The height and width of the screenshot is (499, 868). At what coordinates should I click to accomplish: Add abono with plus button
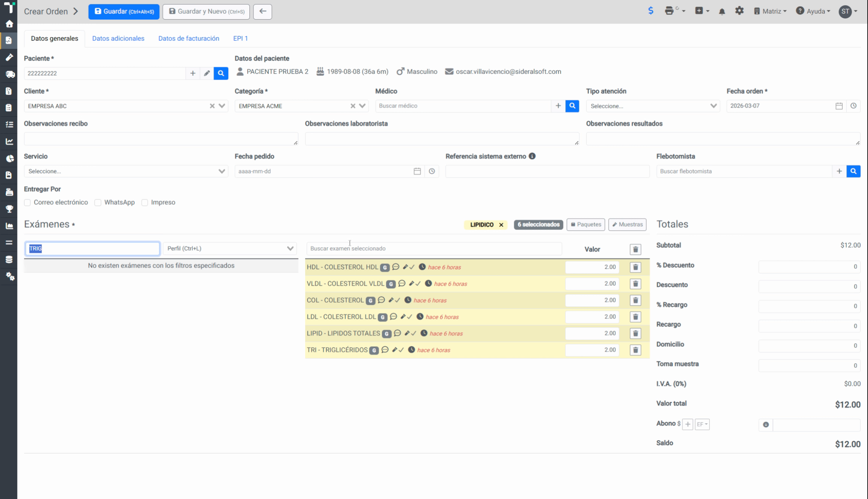(x=687, y=424)
